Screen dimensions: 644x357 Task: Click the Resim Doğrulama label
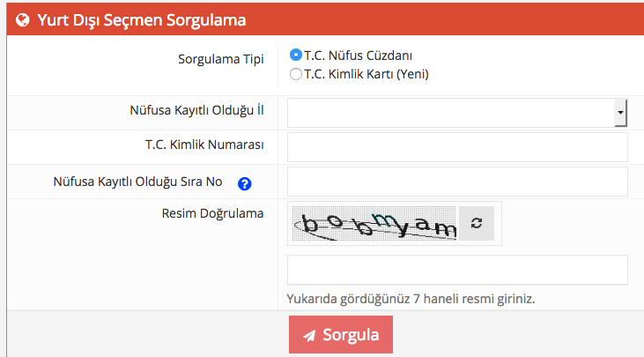(x=213, y=212)
